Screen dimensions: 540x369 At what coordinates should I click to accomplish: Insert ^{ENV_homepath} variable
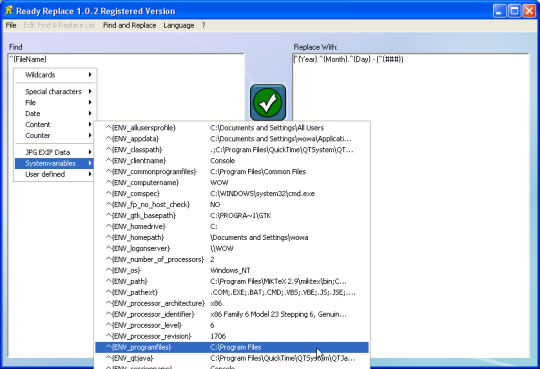coord(232,237)
